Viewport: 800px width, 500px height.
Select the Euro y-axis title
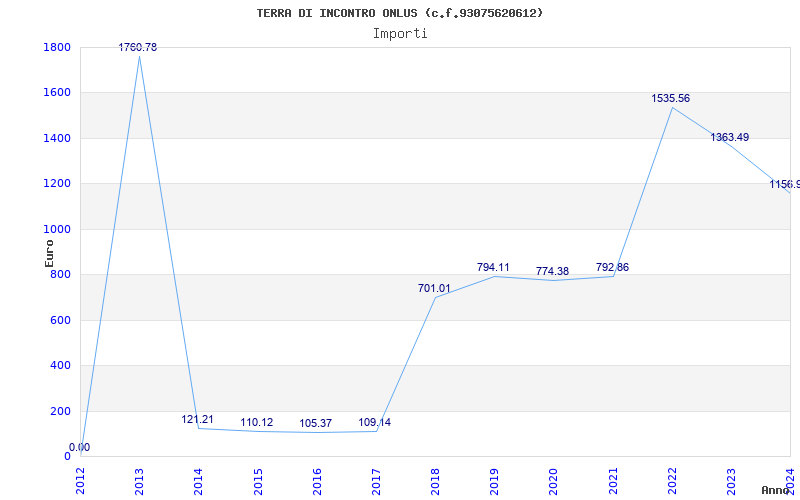(49, 254)
